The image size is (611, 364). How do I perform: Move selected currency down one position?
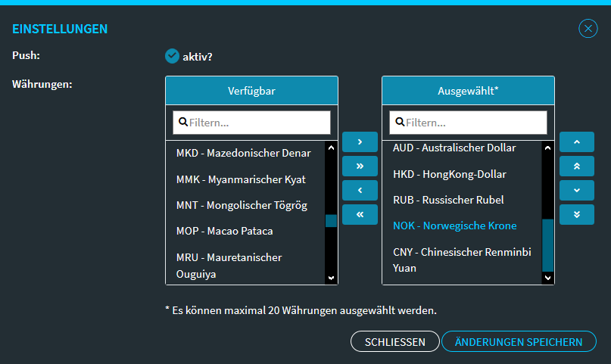pyautogui.click(x=577, y=190)
